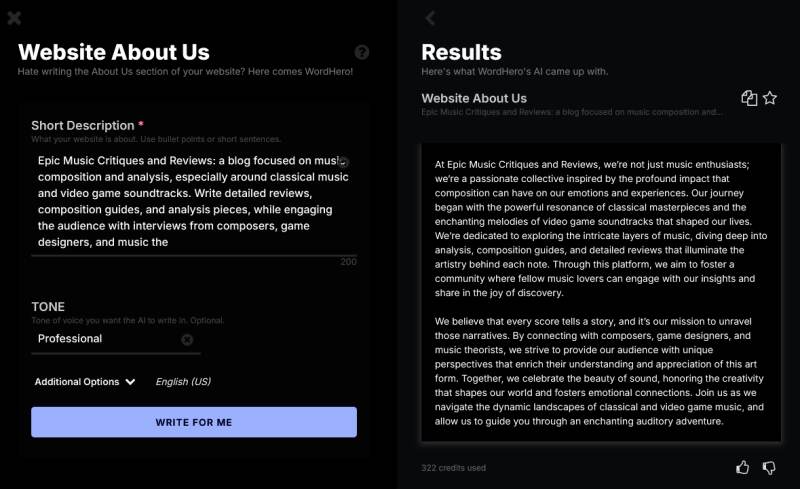Click into the TONE input field
This screenshot has height=489, width=800.
coord(105,339)
